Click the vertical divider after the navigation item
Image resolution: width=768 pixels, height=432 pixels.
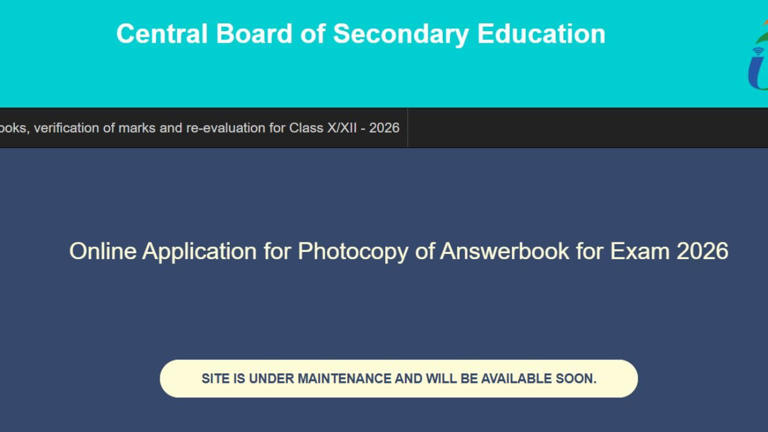(408, 128)
